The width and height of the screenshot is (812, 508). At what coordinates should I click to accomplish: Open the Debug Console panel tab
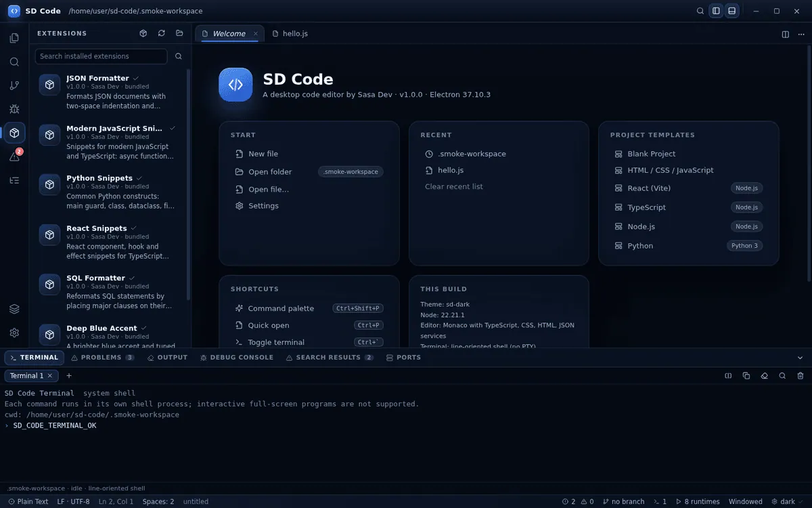(237, 358)
